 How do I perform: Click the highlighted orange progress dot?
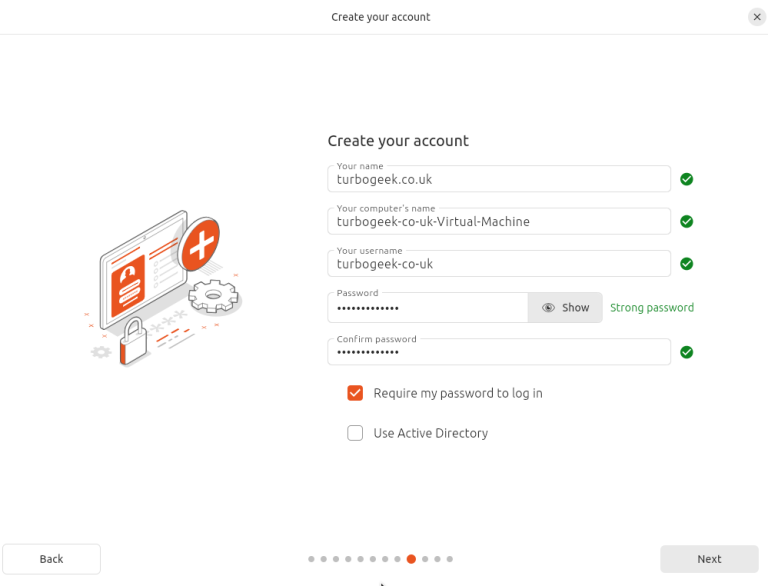click(411, 559)
